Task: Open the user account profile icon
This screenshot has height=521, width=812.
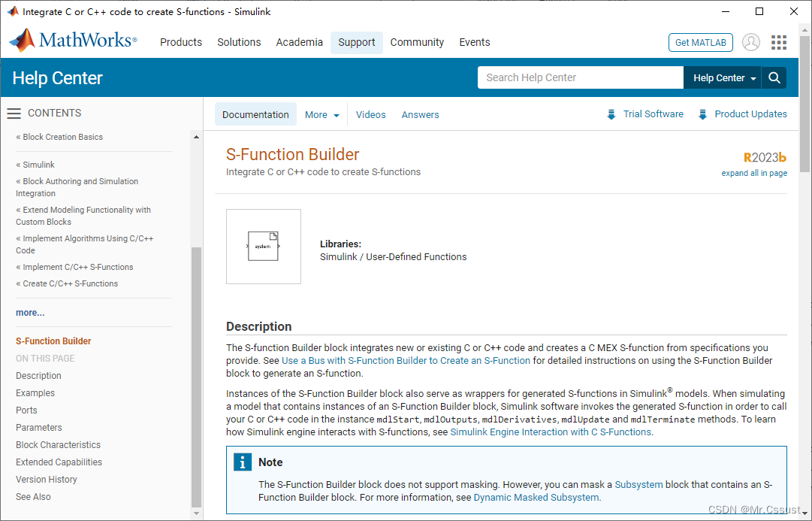Action: point(751,43)
